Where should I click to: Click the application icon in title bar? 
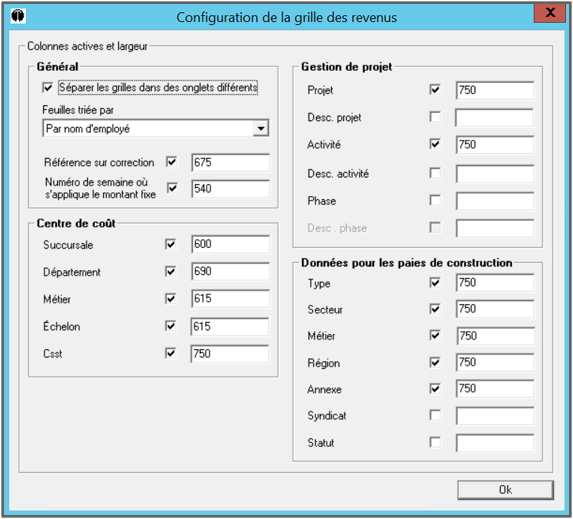pos(18,16)
